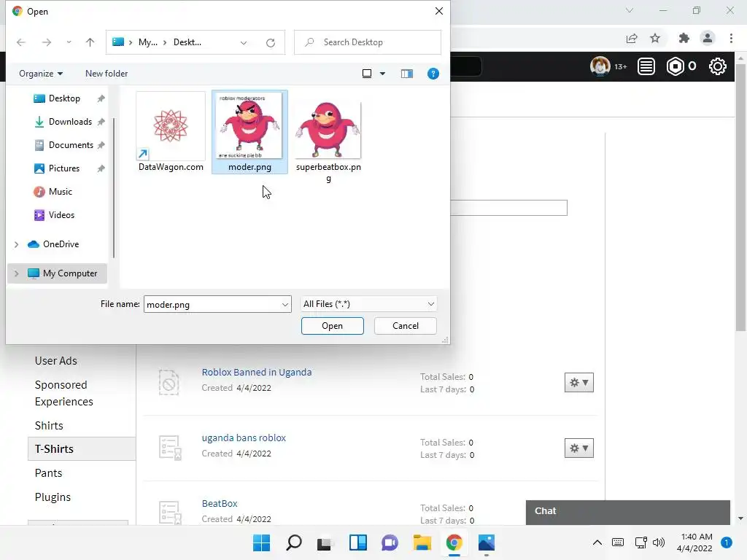Open the User Ads section
Screen dimensions: 747x560
click(55, 361)
